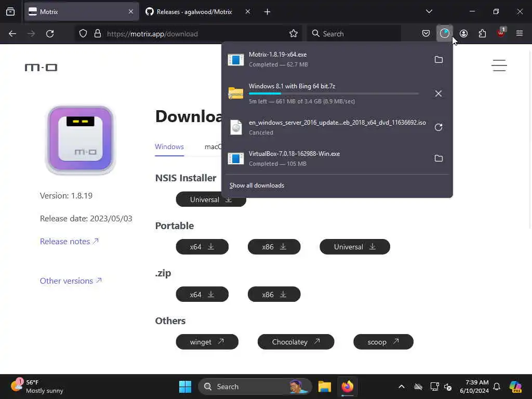Viewport: 532px width, 399px height.
Task: Open the Chocolatey link
Action: click(296, 342)
